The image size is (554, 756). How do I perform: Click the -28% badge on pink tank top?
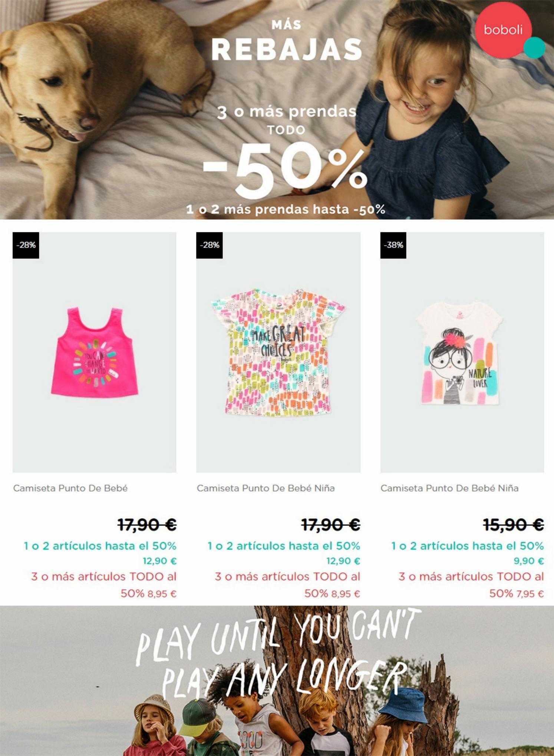[26, 245]
